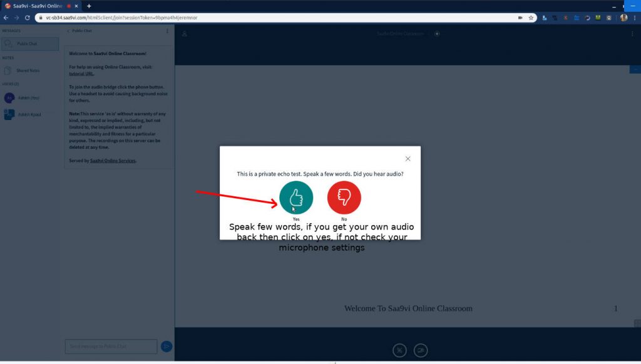Click the blue send message button

[x=167, y=346]
